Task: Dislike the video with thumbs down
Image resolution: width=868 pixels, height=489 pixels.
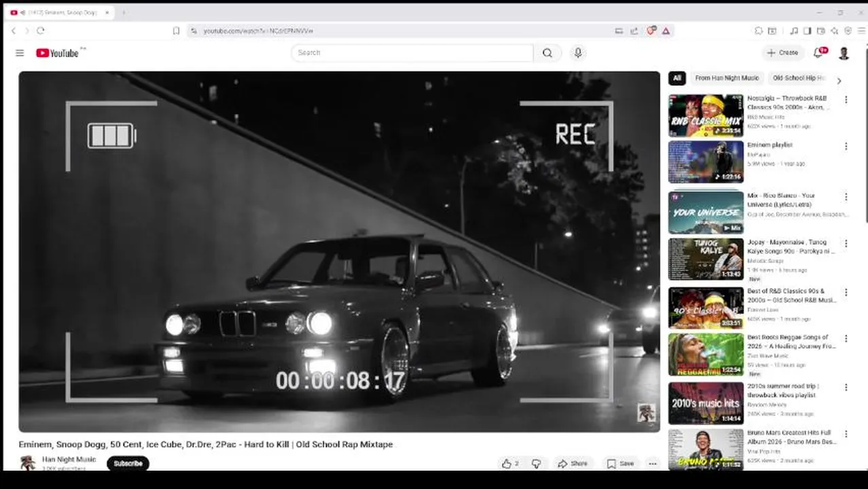Action: 536,464
